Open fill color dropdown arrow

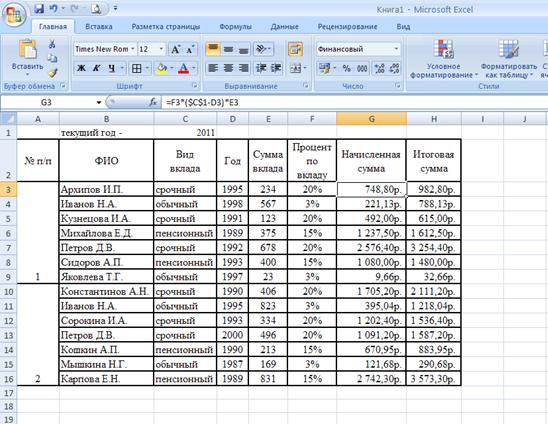pos(172,69)
